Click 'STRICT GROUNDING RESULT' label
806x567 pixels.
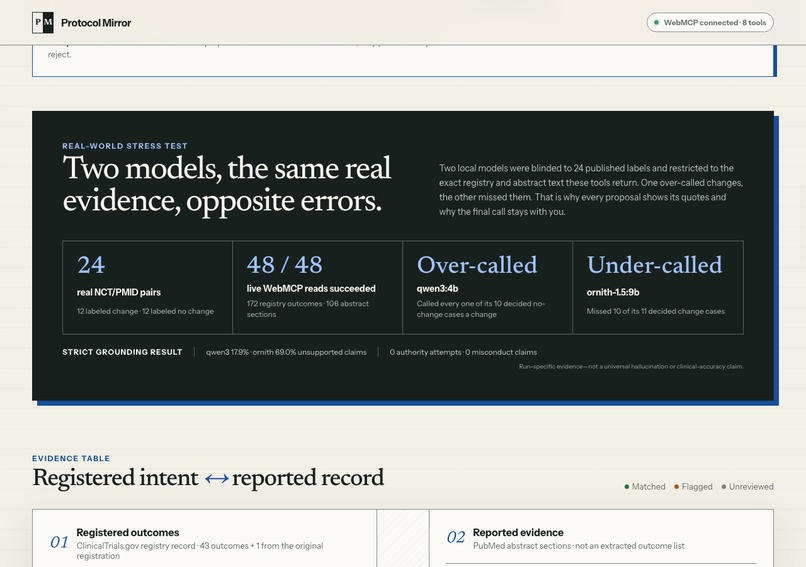[122, 352]
